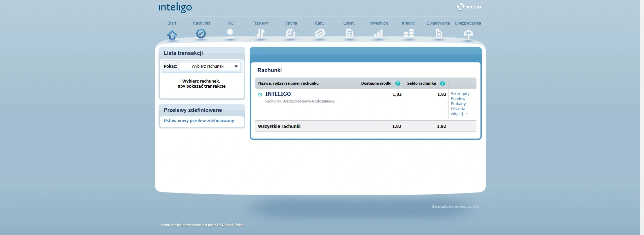Click the Start house icon

point(172,35)
